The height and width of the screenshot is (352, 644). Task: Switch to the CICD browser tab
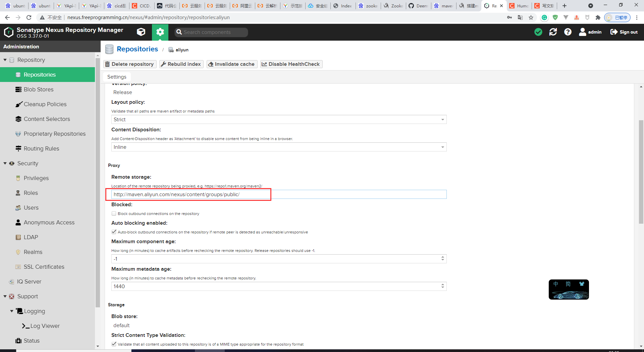[142, 6]
